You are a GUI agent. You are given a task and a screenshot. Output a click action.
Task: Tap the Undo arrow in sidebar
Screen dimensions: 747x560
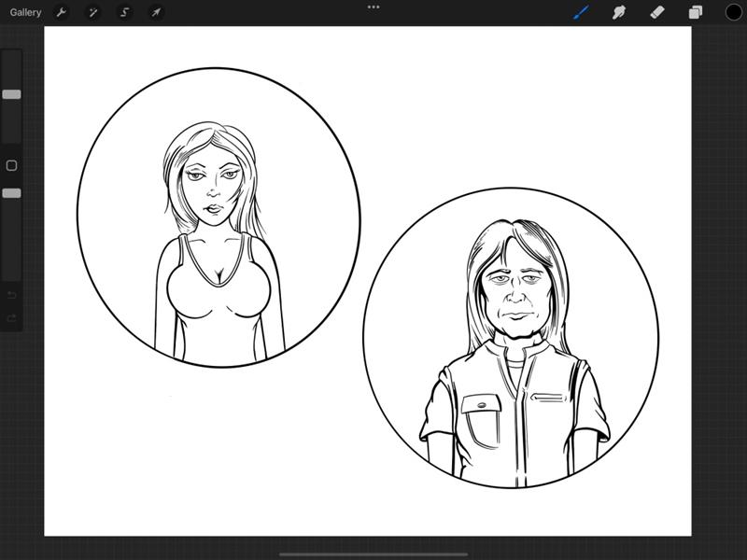point(11,295)
